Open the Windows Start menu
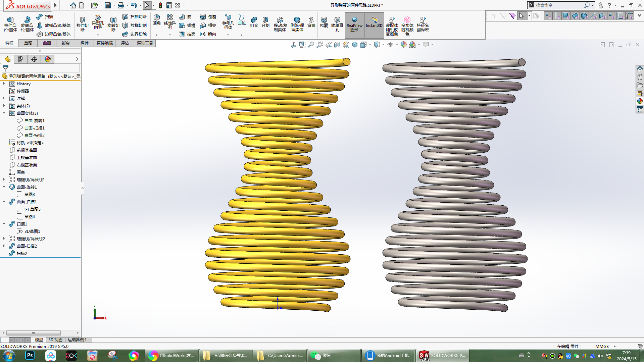The height and width of the screenshot is (362, 644). point(9,356)
